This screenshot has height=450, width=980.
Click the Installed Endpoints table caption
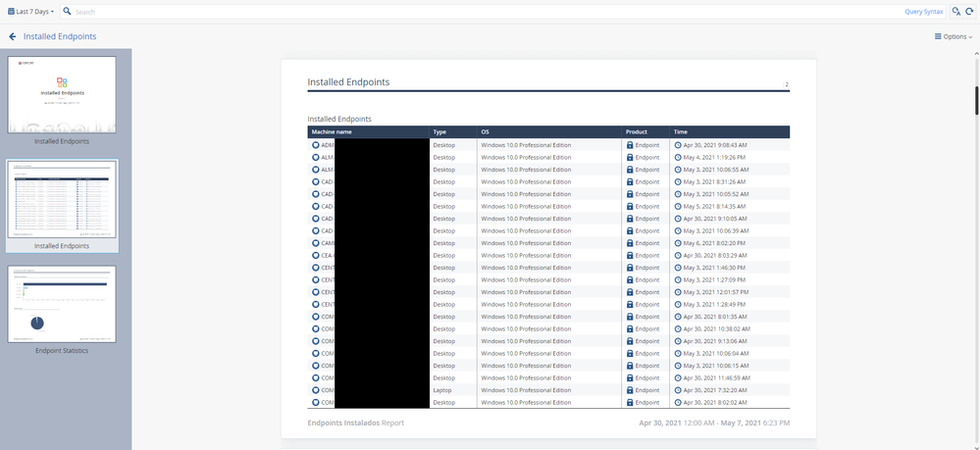point(339,119)
